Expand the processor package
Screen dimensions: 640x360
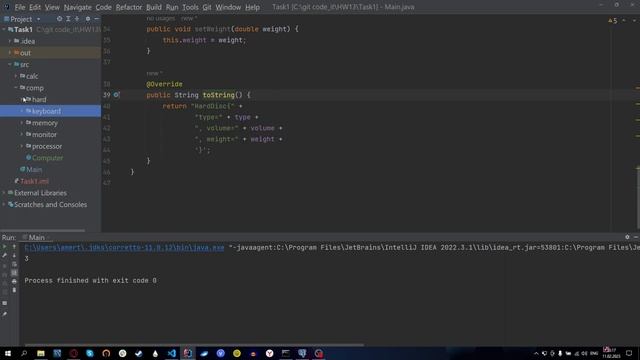pos(22,146)
